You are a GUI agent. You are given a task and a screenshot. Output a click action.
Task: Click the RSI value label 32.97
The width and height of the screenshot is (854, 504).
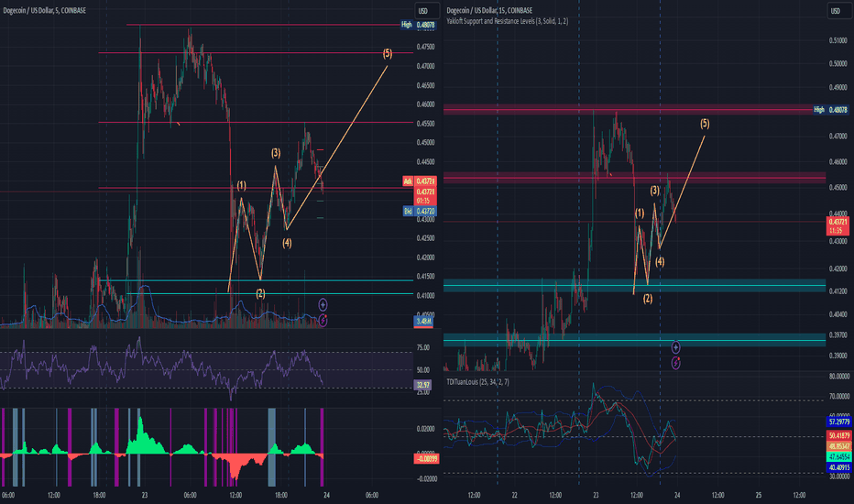(x=422, y=385)
